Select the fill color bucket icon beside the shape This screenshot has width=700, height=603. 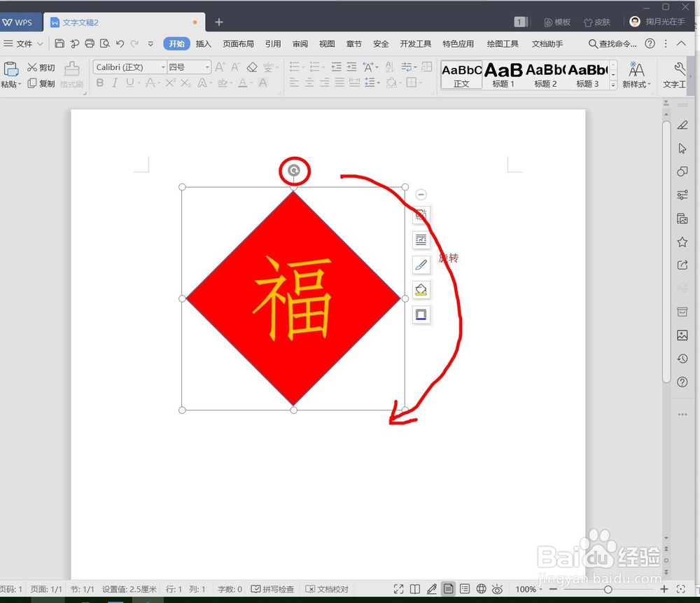coord(421,289)
